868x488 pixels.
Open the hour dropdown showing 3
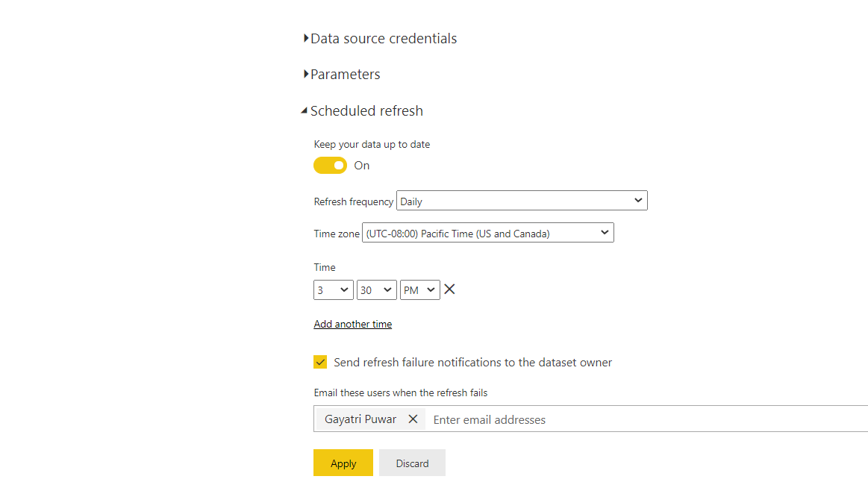tap(334, 290)
